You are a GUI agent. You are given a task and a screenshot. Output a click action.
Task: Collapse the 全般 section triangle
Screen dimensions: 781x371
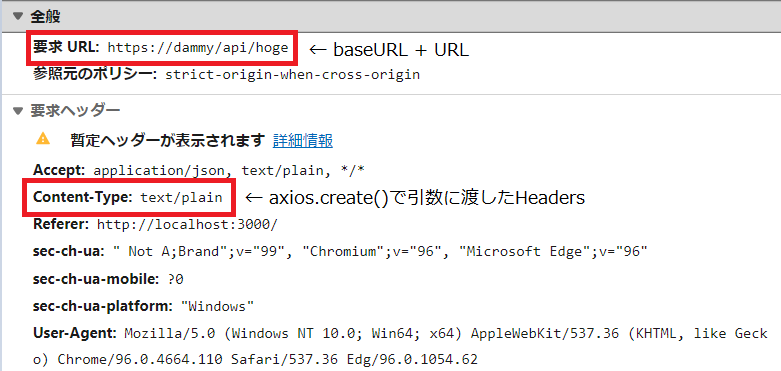pos(18,16)
